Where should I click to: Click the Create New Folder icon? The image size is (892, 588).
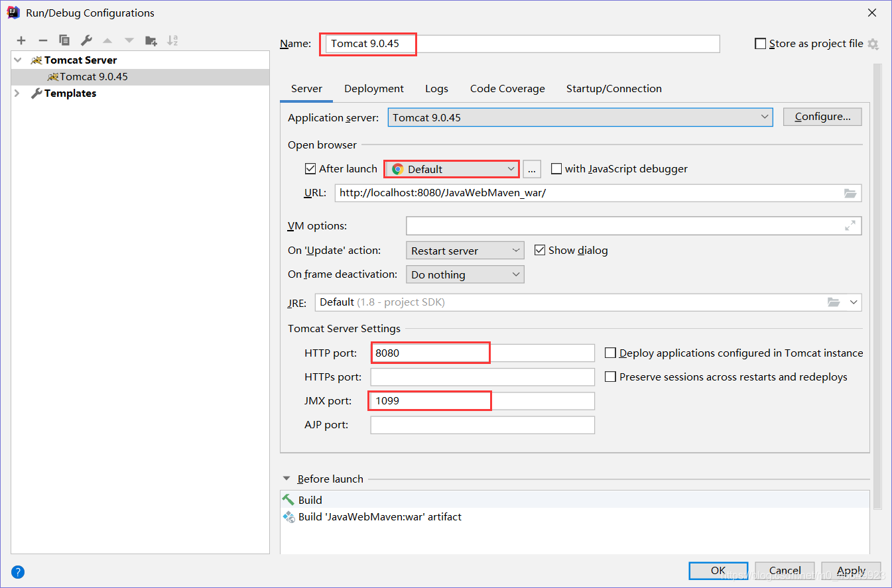(x=151, y=41)
